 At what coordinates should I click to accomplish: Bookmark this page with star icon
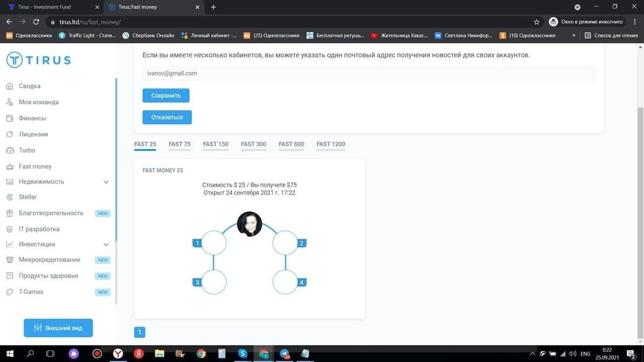click(536, 22)
